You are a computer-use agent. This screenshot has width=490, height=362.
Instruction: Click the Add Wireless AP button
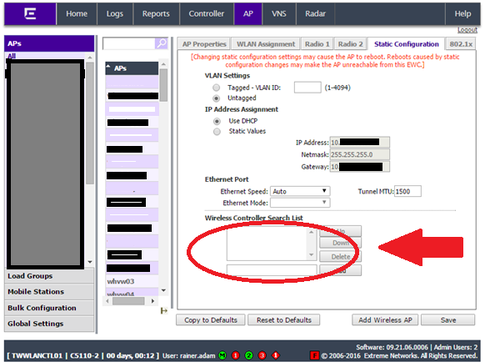tap(385, 320)
